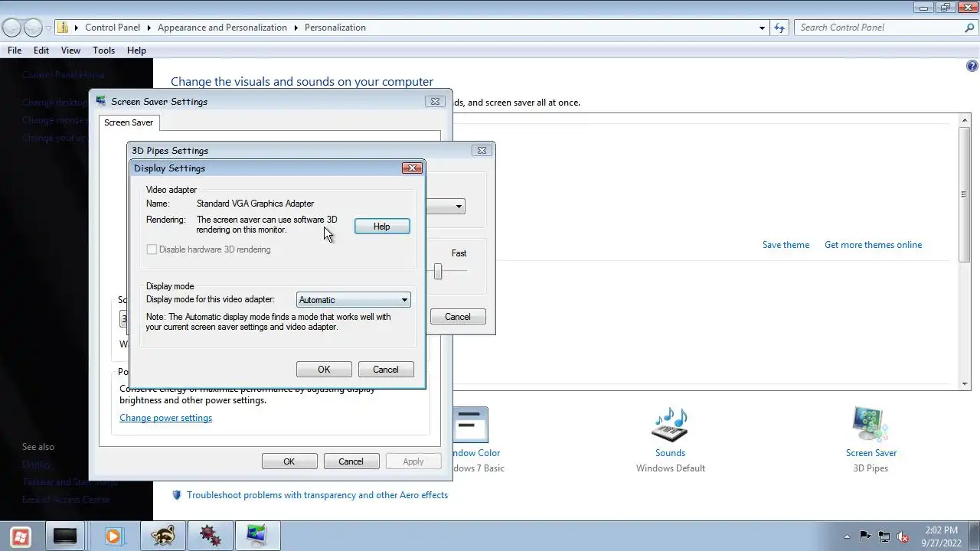The height and width of the screenshot is (551, 980).
Task: Open Troubleshoot transparency and Aero effects link
Action: click(x=317, y=495)
